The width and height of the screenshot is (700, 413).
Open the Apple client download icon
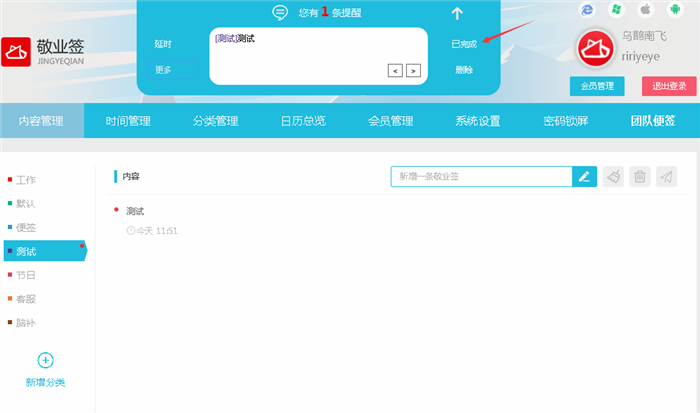(x=646, y=9)
